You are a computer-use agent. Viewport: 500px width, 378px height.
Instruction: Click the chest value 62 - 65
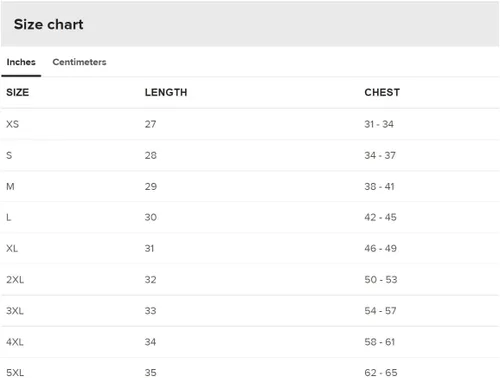[381, 373]
